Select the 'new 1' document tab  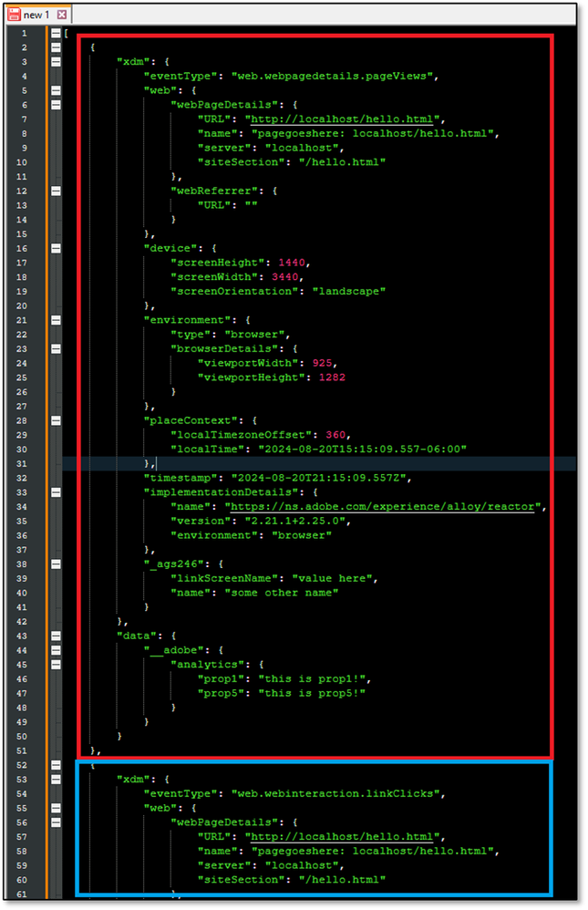(x=36, y=15)
